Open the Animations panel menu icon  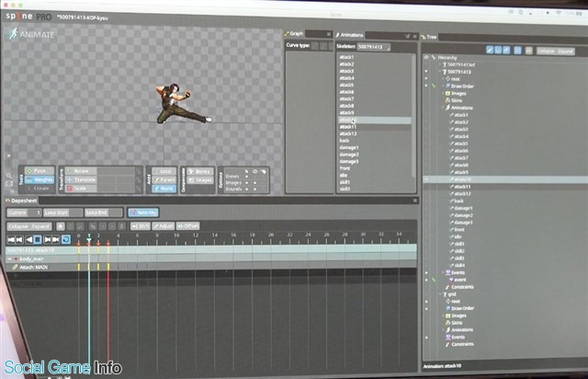(414, 37)
